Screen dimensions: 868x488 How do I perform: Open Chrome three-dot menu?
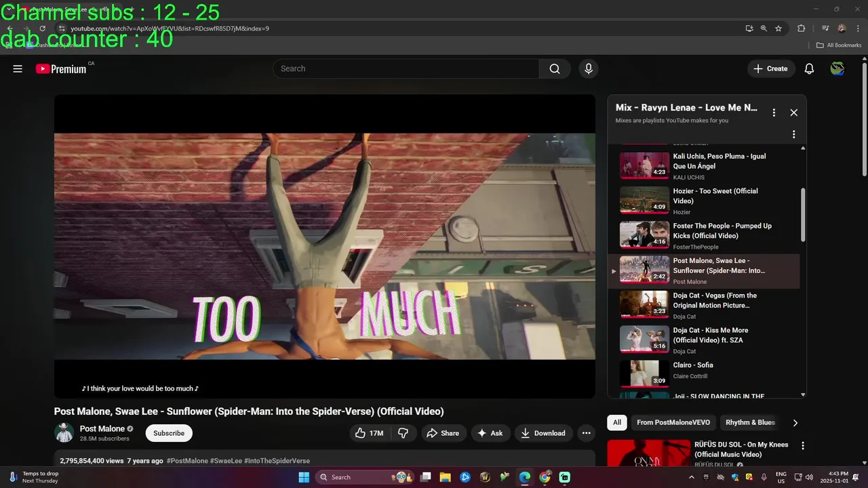point(858,28)
